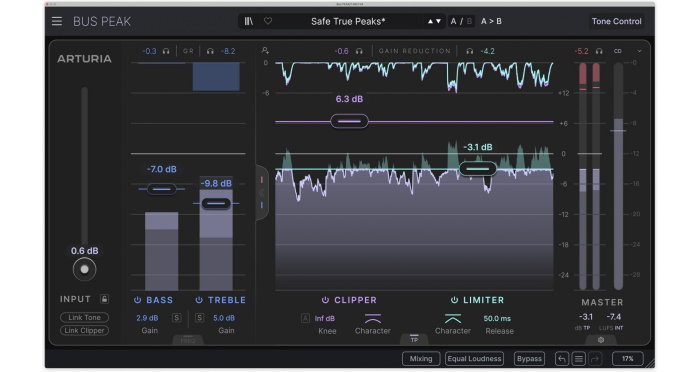
Task: Click the clipper knee value Inf dB
Action: click(x=325, y=318)
